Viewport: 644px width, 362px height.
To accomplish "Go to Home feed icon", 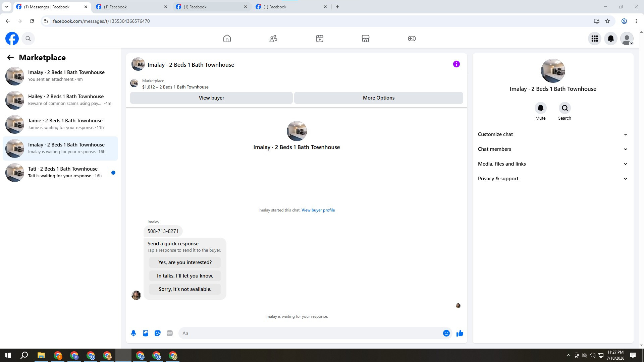I will pyautogui.click(x=227, y=39).
